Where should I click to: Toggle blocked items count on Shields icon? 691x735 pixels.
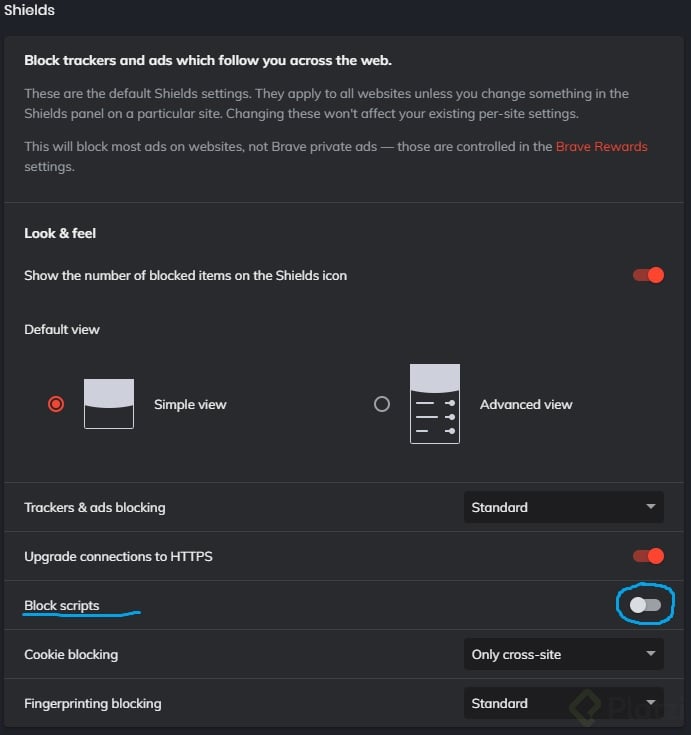pos(648,275)
